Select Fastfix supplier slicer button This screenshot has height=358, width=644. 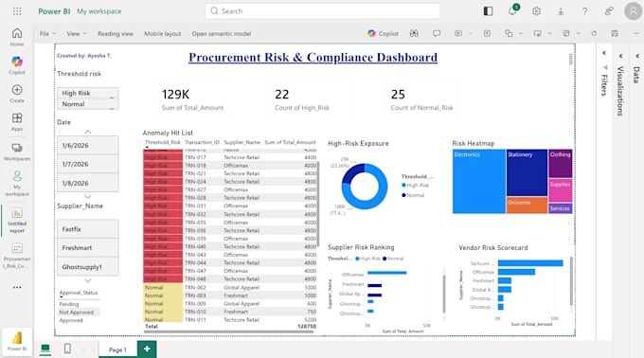pyautogui.click(x=88, y=229)
